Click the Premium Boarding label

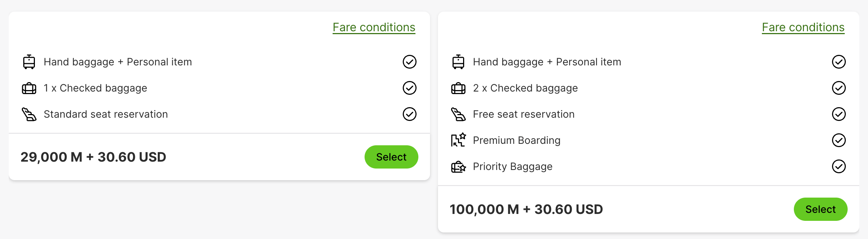(x=517, y=140)
